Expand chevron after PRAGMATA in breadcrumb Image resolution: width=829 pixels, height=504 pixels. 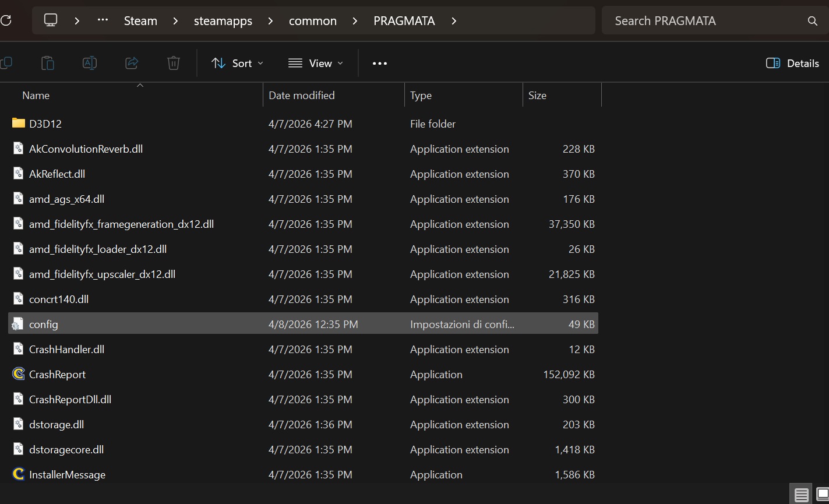pyautogui.click(x=454, y=21)
